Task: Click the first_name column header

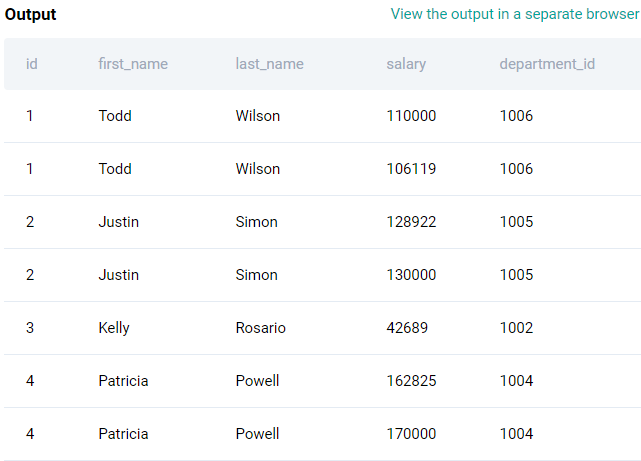Action: coord(133,64)
